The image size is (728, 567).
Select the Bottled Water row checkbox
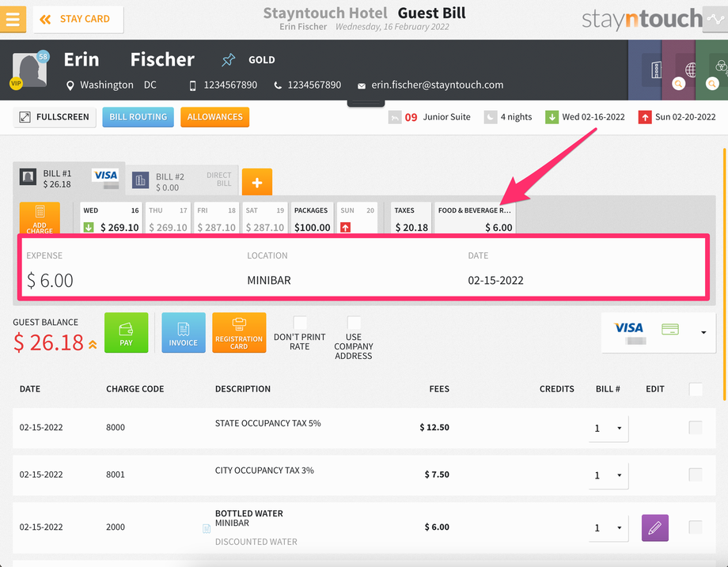[x=696, y=527]
